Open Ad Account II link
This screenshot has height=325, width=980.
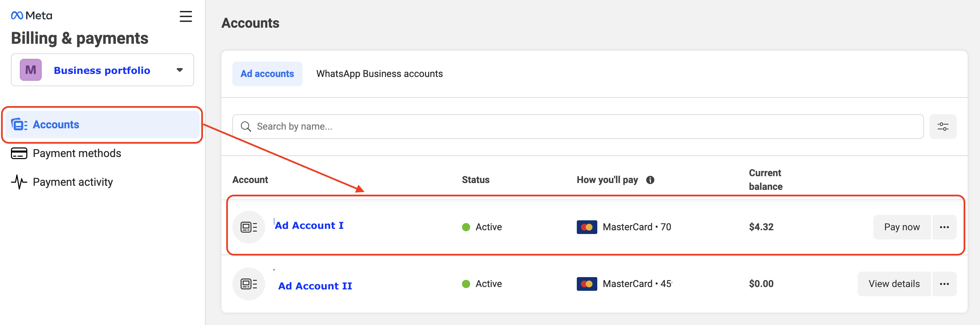pos(315,286)
